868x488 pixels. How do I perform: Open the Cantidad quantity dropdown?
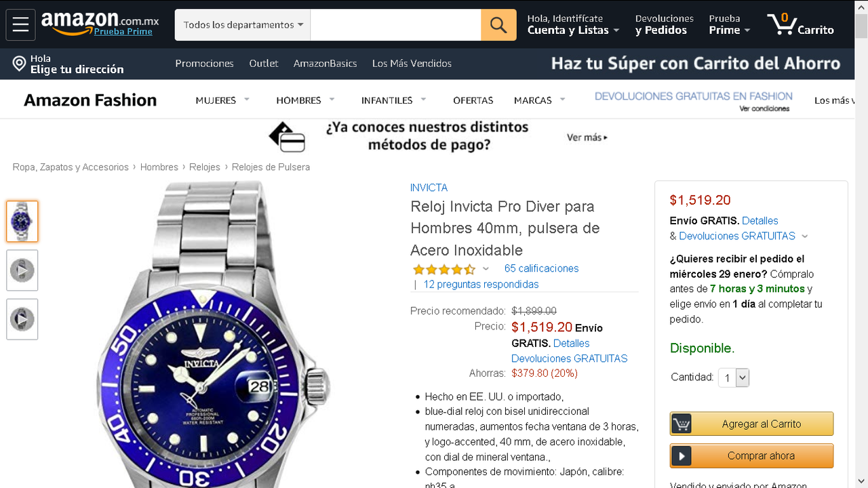(734, 378)
